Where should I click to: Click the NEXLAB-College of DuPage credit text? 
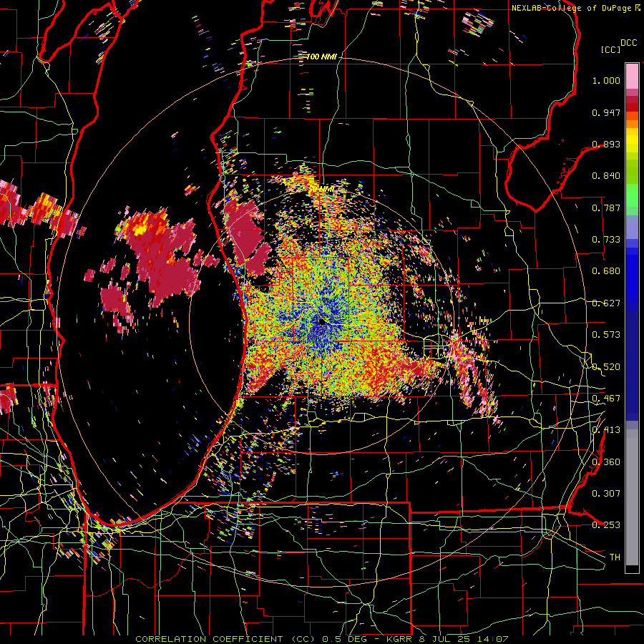pyautogui.click(x=571, y=8)
